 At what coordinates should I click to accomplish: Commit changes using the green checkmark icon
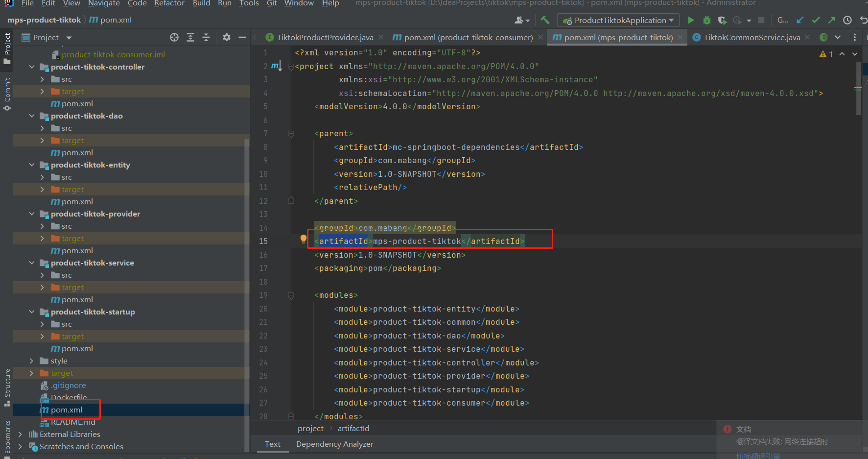[x=816, y=20]
